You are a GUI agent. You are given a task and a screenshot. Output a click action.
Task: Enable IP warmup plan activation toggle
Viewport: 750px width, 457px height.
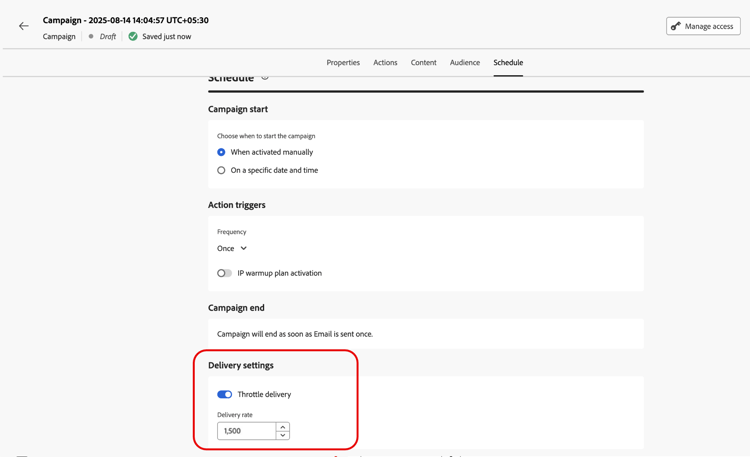coord(224,273)
